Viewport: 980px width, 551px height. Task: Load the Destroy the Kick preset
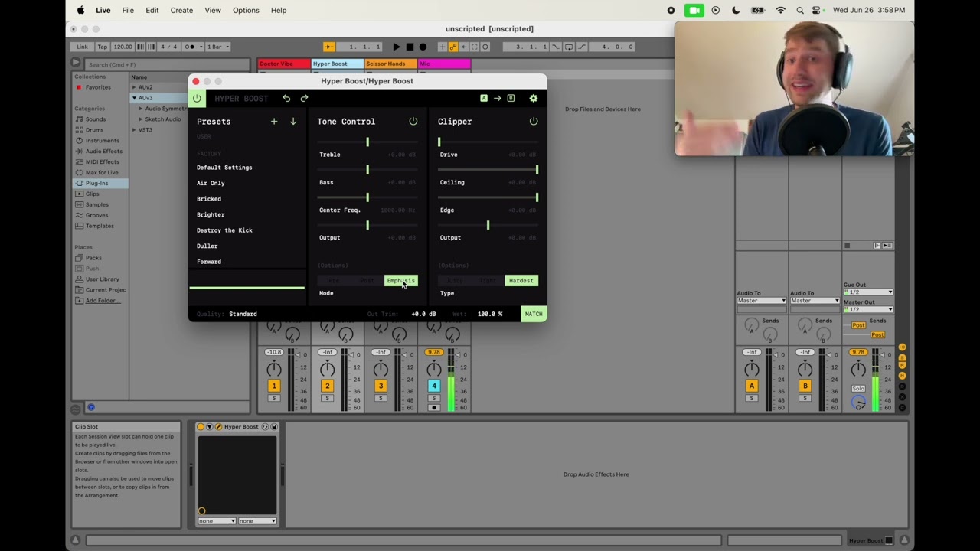[224, 230]
